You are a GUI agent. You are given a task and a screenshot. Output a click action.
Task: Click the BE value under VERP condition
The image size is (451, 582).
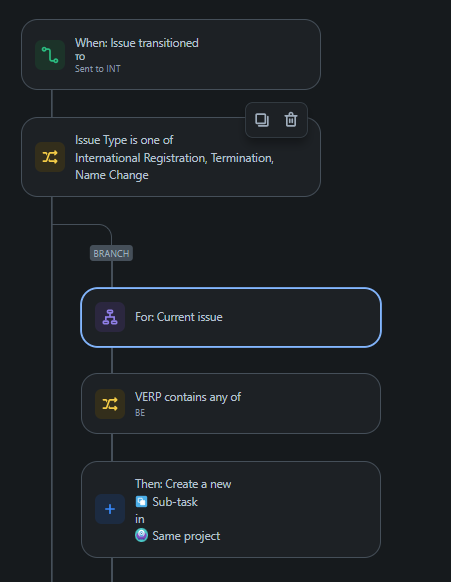[140, 413]
